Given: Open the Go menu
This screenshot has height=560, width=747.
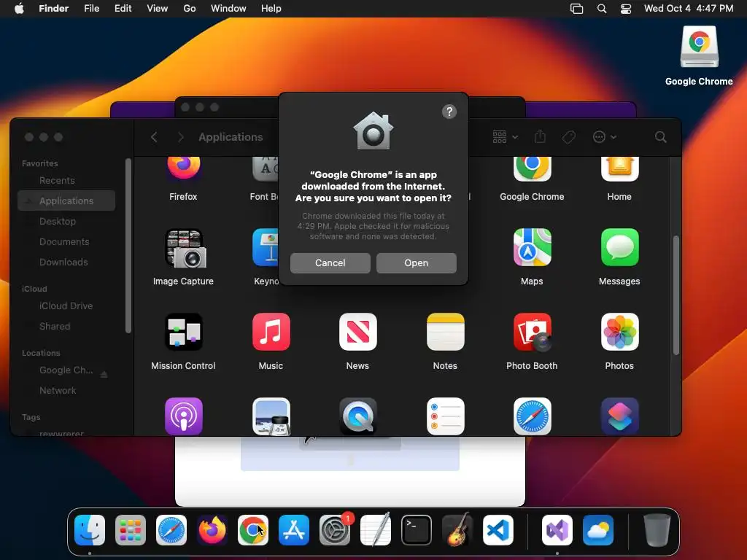Looking at the screenshot, I should pos(190,9).
